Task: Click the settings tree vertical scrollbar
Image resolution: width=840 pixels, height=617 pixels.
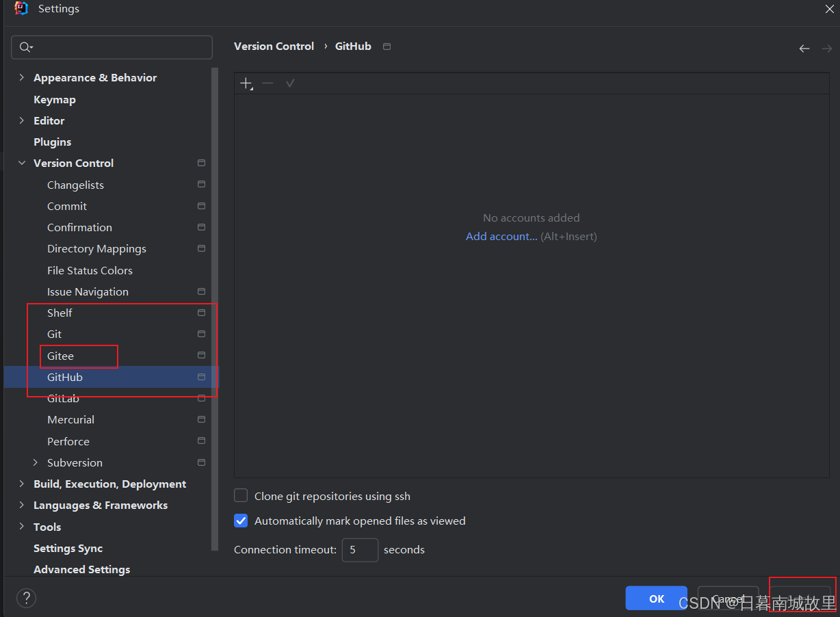Action: coord(215,308)
